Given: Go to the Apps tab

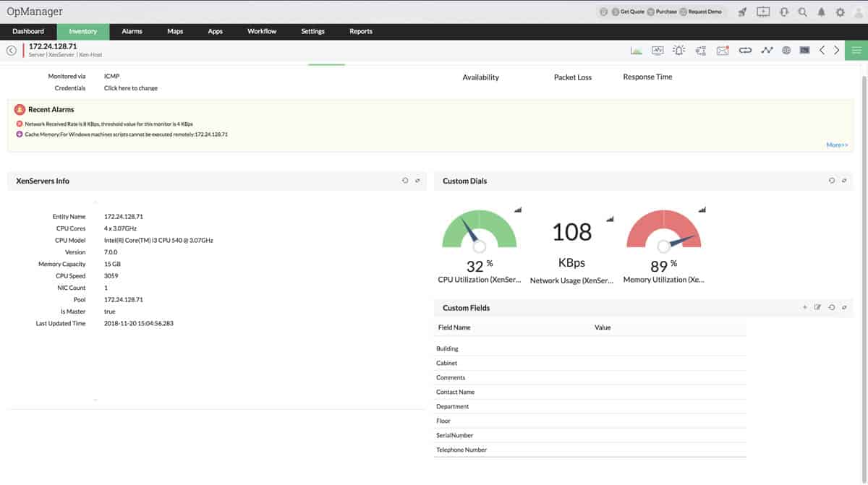Looking at the screenshot, I should point(215,31).
